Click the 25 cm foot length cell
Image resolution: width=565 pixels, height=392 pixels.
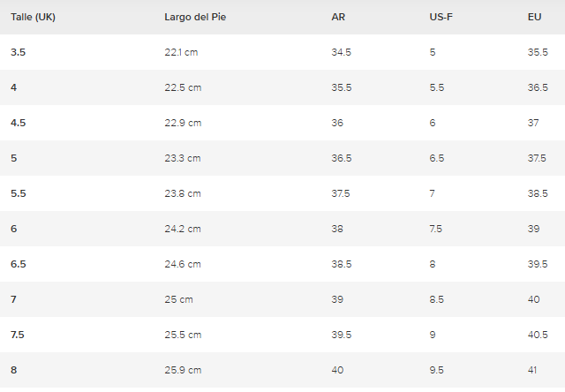coord(178,299)
